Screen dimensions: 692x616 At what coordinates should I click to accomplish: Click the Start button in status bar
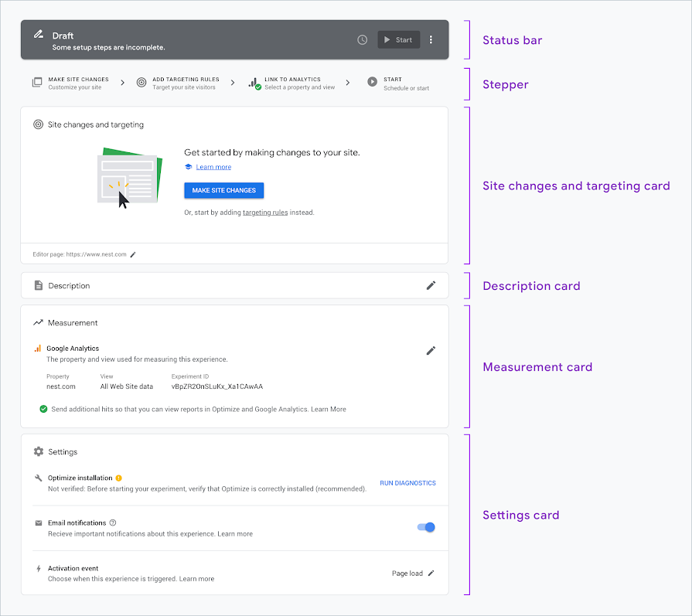coord(398,39)
